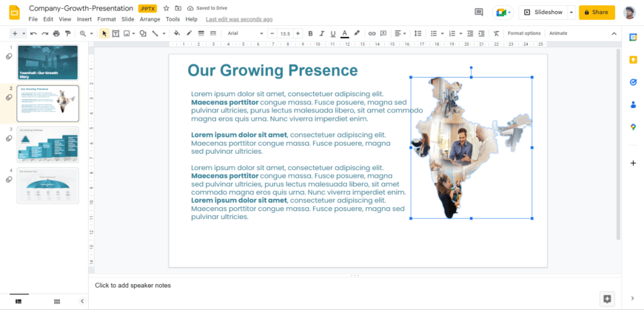Open the fill color bucket

tap(177, 33)
